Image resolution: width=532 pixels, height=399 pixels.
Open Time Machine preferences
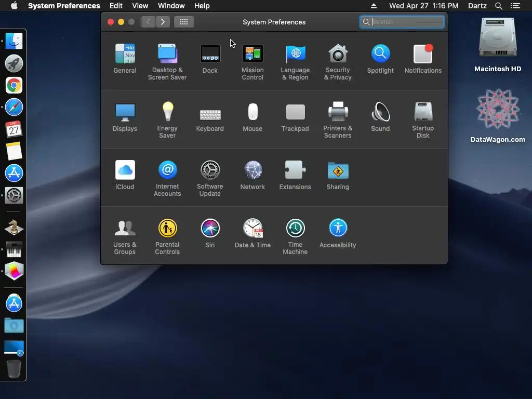pos(295,237)
